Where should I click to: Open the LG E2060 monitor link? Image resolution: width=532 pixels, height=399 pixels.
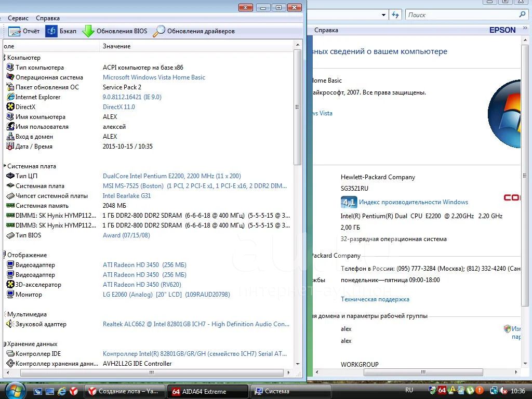click(166, 294)
